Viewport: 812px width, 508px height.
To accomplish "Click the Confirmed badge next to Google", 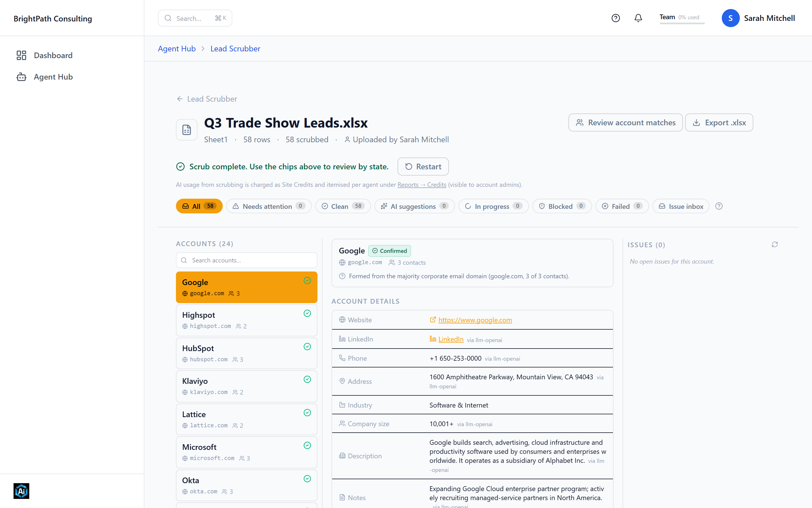I will (x=390, y=251).
